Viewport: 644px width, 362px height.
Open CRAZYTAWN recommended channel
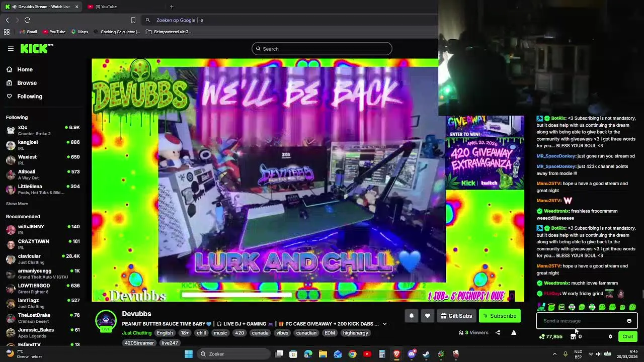click(43, 244)
